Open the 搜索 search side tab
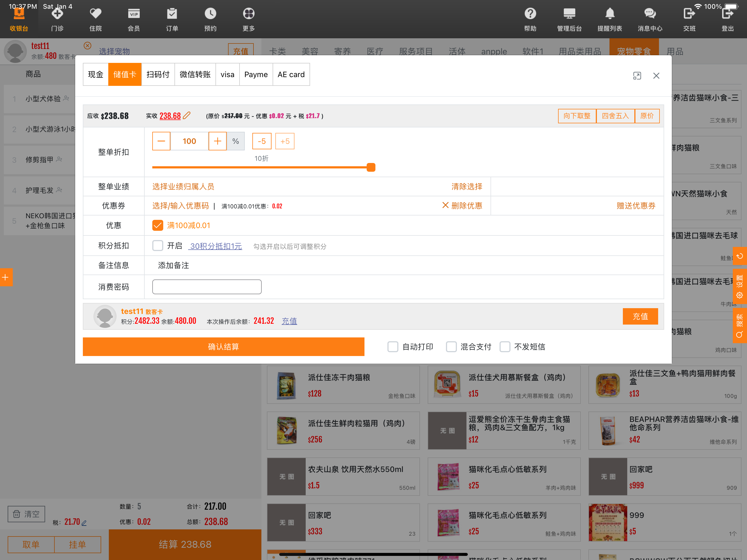 [x=740, y=326]
